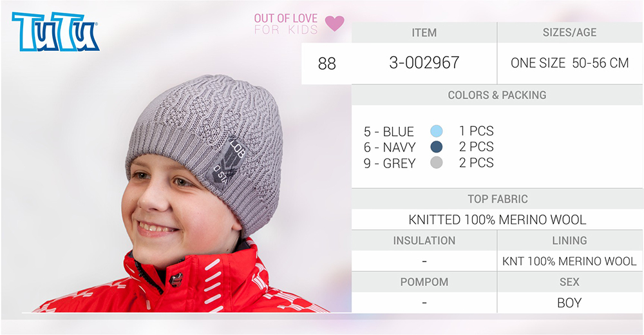The height and width of the screenshot is (335, 644).
Task: Click the TuTu brand logo
Action: point(55,32)
